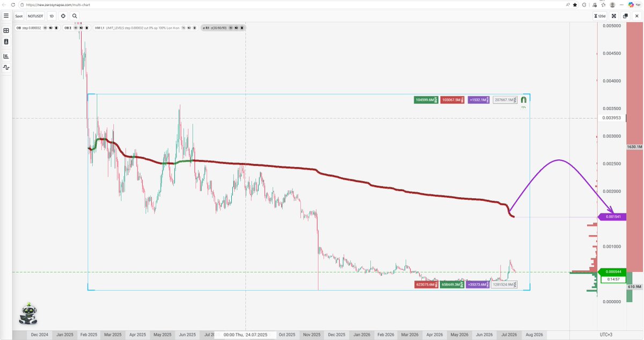Open browser three-dot settings menu
Screen dimensions: 644x340
(621, 5)
